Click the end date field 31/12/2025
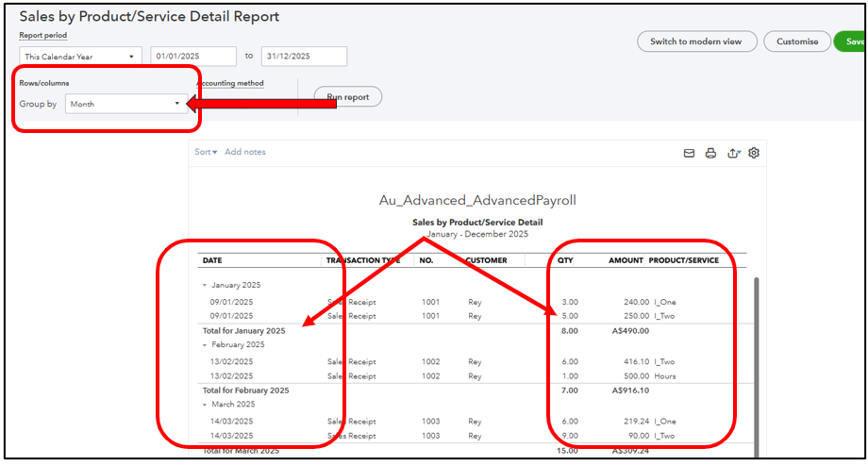 (304, 57)
